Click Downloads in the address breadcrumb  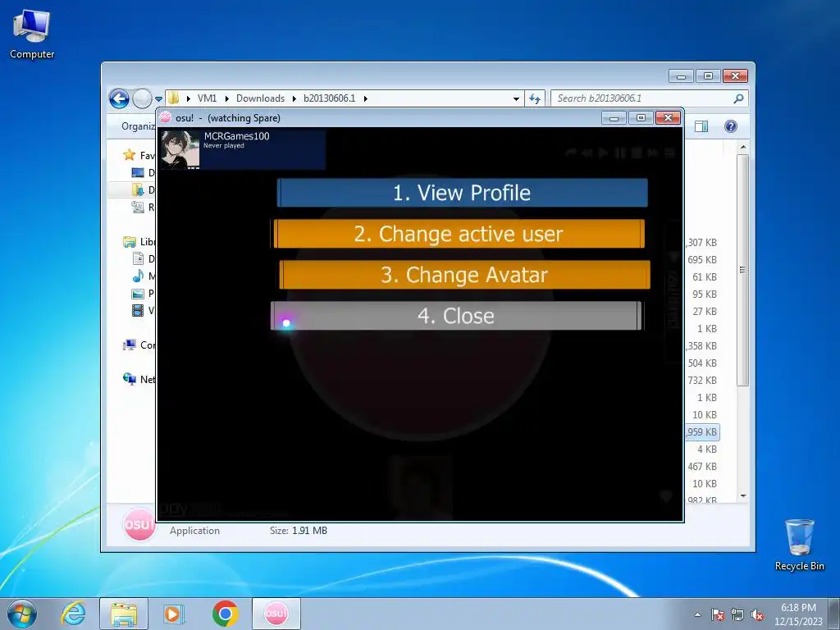tap(260, 98)
